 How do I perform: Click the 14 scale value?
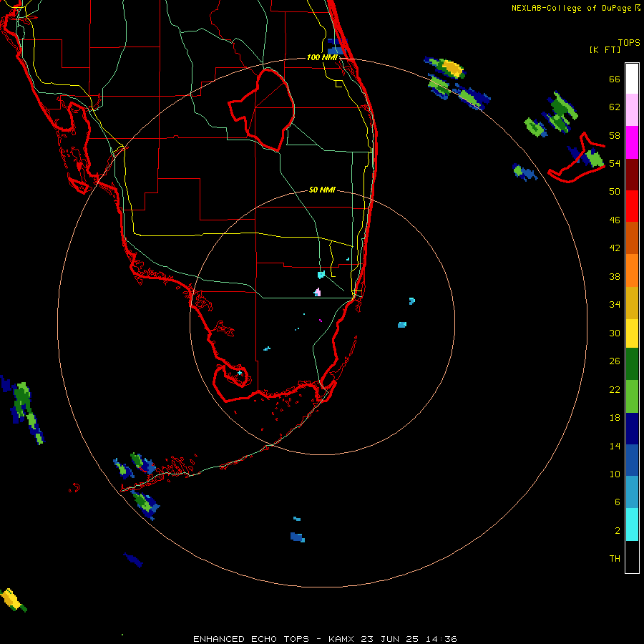click(x=615, y=446)
